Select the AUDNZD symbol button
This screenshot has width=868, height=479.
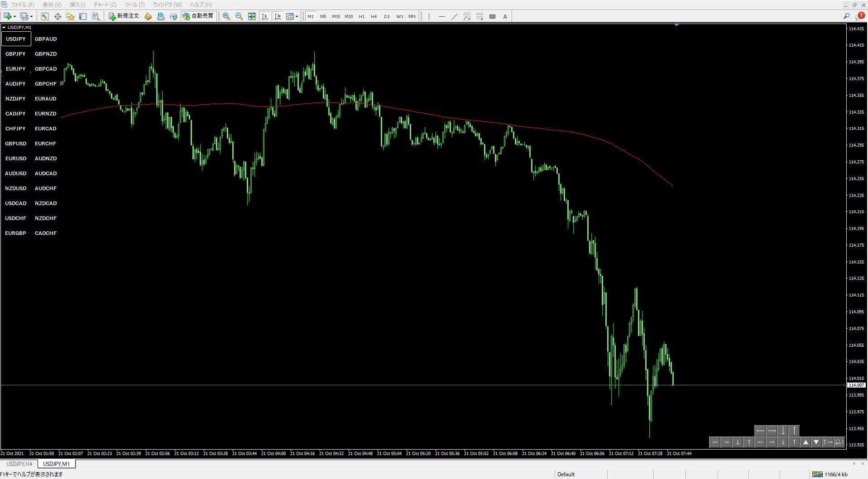point(46,158)
